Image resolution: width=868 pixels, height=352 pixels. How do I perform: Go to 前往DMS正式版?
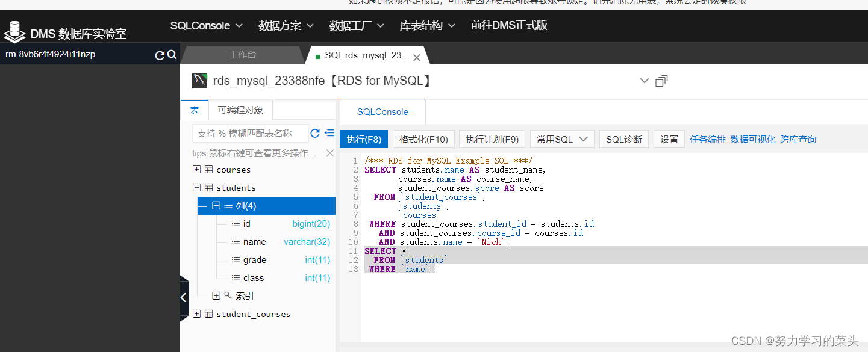[509, 26]
